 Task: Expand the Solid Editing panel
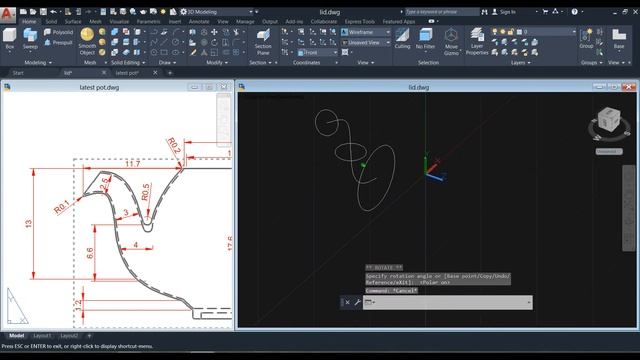click(128, 62)
